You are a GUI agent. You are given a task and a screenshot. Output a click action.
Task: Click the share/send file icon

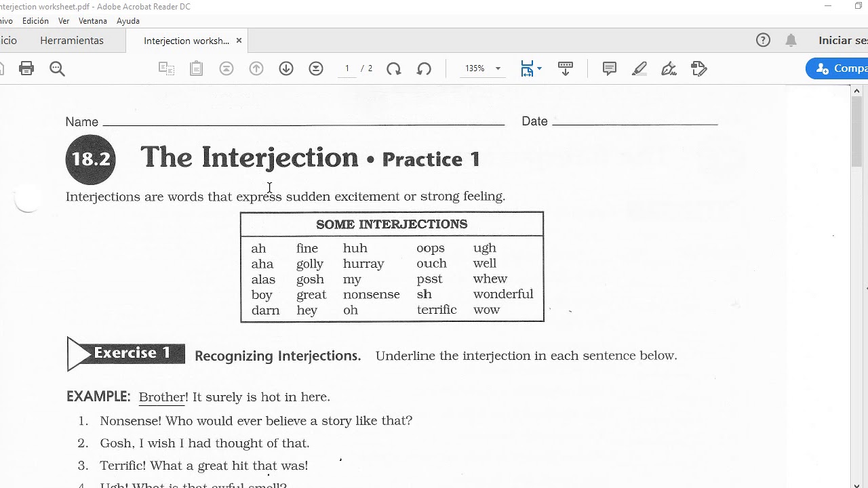[x=699, y=68]
